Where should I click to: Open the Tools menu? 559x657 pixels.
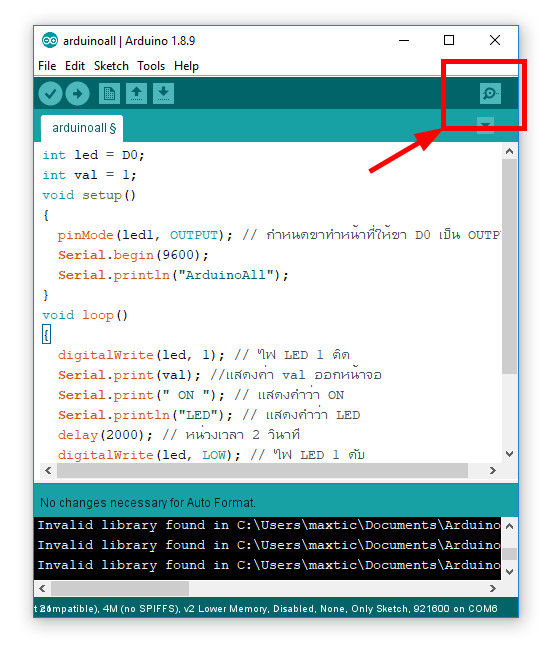(x=151, y=66)
